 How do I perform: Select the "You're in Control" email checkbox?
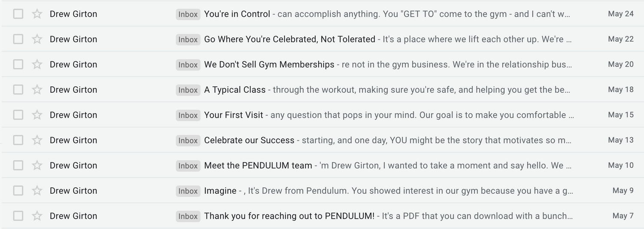(x=18, y=14)
